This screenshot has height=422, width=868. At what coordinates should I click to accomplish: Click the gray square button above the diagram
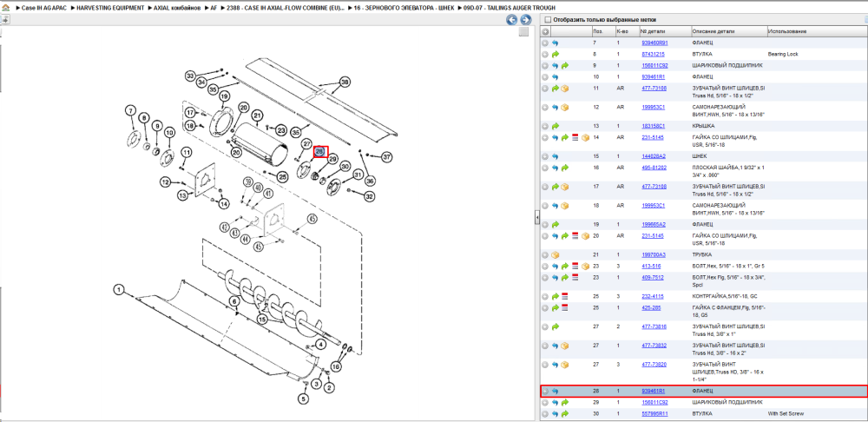pos(523,32)
